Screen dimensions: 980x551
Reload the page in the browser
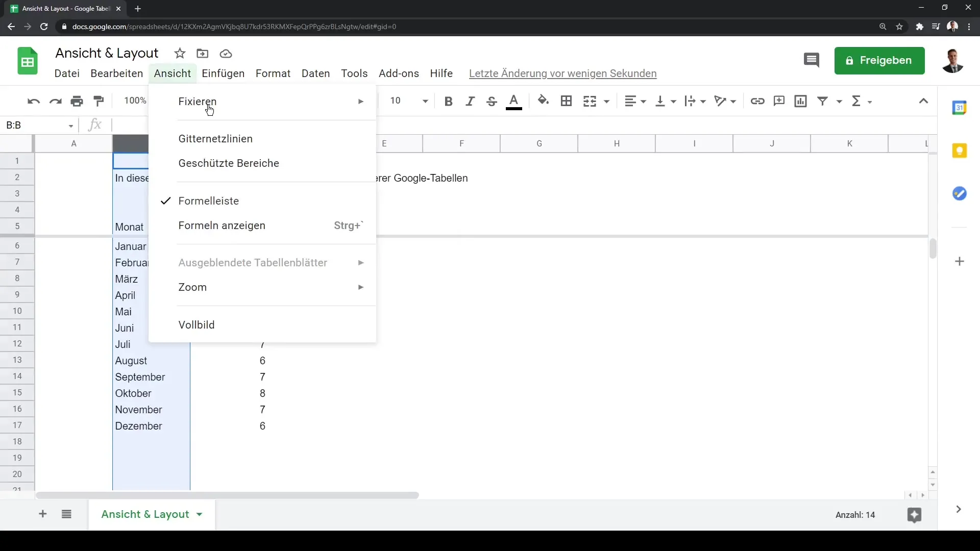(44, 27)
